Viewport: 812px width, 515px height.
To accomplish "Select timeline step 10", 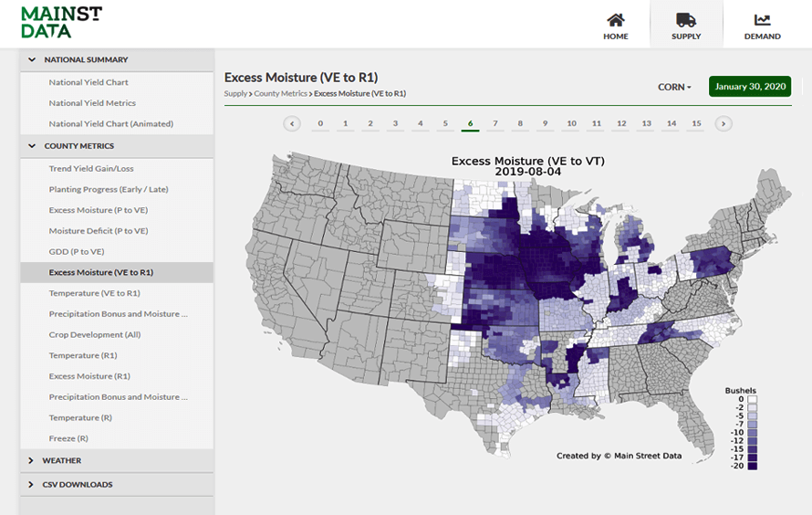I will coord(571,123).
